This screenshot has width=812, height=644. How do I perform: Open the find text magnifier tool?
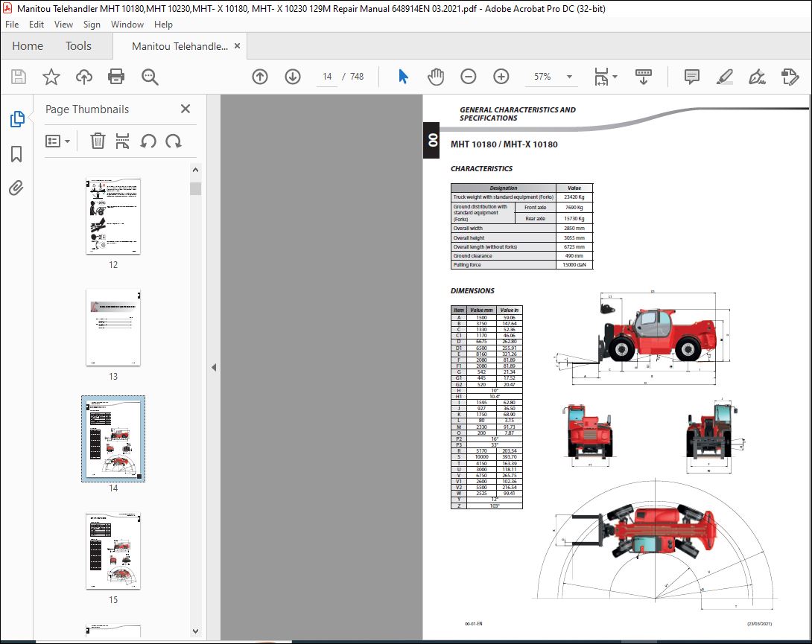(150, 77)
